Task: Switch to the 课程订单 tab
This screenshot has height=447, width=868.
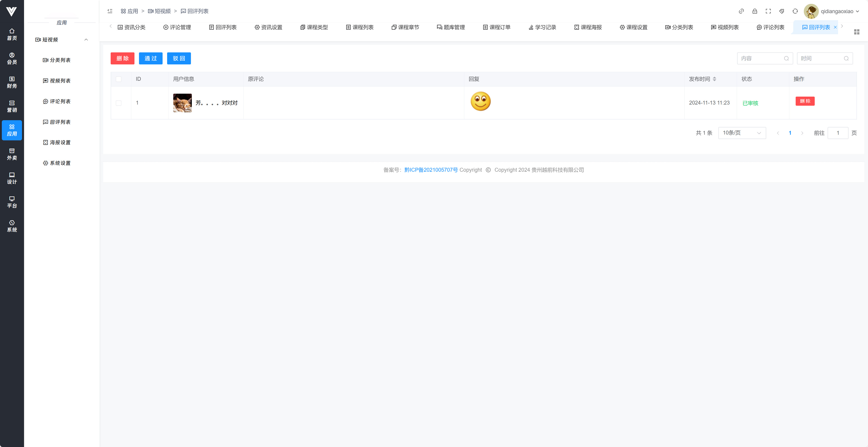Action: tap(497, 27)
